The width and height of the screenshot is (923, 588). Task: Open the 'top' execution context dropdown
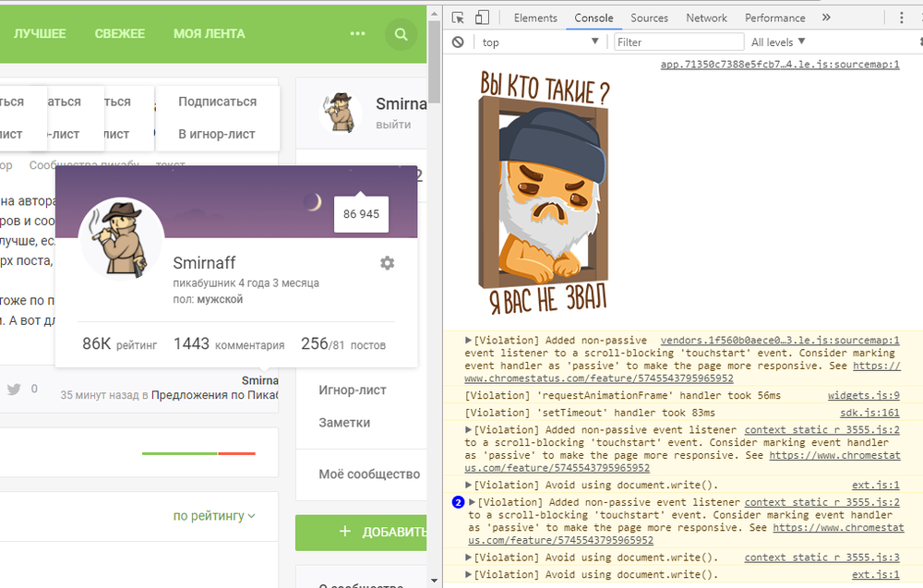click(x=540, y=42)
